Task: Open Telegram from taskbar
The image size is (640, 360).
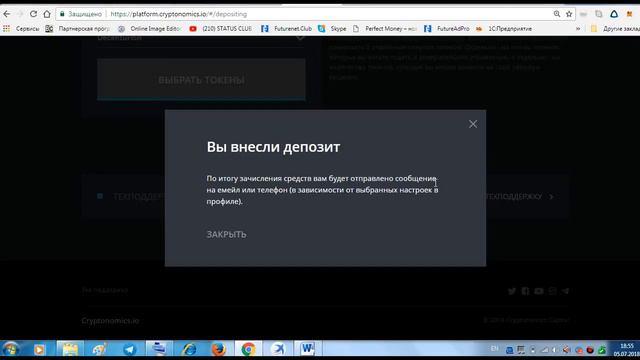Action: point(130,349)
